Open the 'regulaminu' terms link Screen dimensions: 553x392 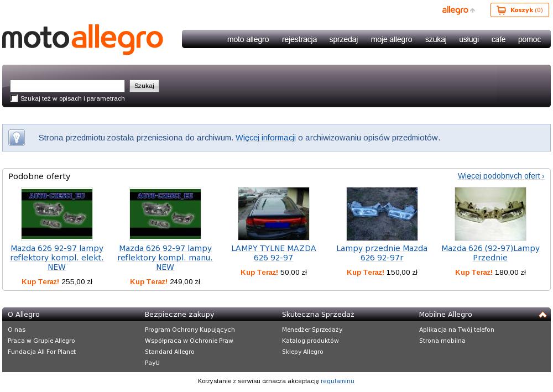pos(337,381)
